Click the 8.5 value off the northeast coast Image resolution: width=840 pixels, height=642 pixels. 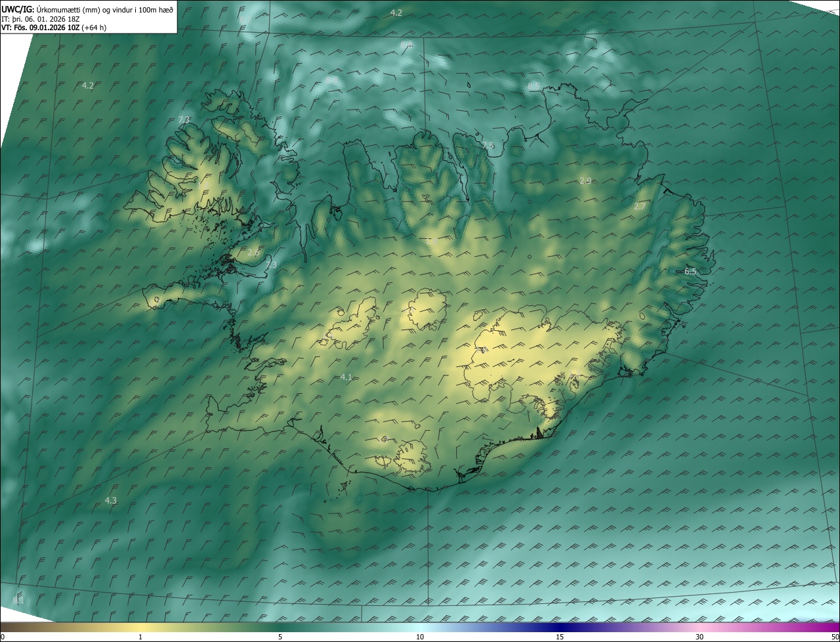click(534, 86)
